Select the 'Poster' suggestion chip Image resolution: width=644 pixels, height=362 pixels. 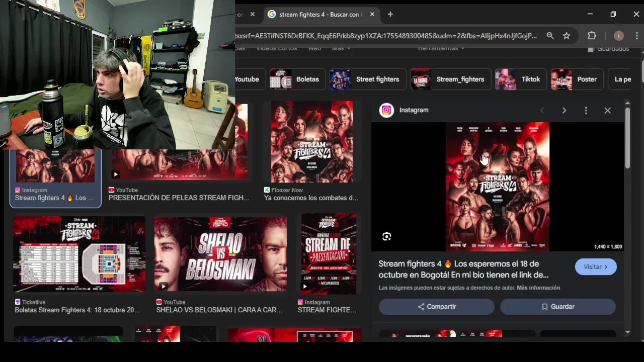coord(577,79)
